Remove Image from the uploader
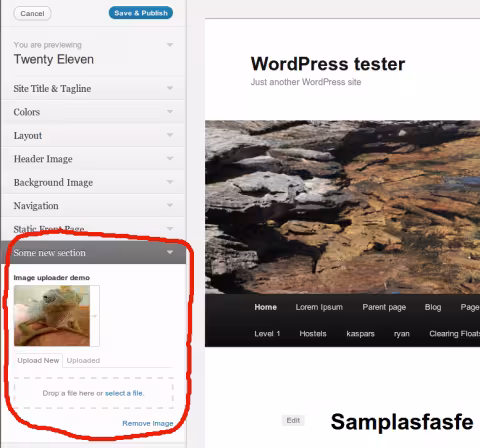The width and height of the screenshot is (480, 448). point(148,423)
